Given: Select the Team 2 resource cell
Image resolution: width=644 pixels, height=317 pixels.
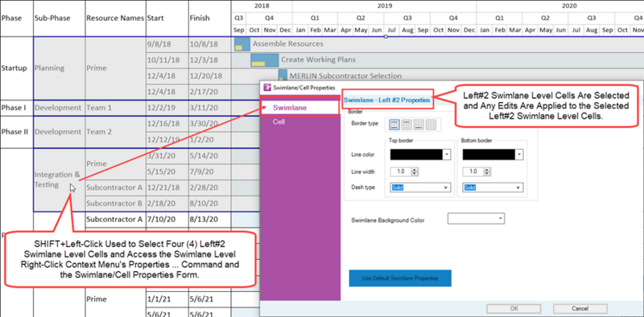Looking at the screenshot, I should 115,132.
